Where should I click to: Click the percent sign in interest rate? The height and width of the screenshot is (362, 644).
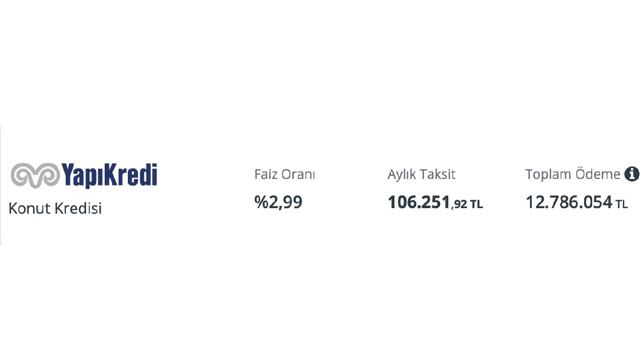click(261, 202)
